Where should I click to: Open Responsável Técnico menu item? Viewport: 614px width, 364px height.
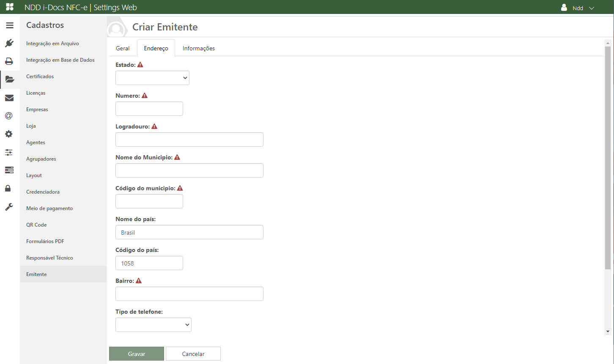click(x=63, y=258)
